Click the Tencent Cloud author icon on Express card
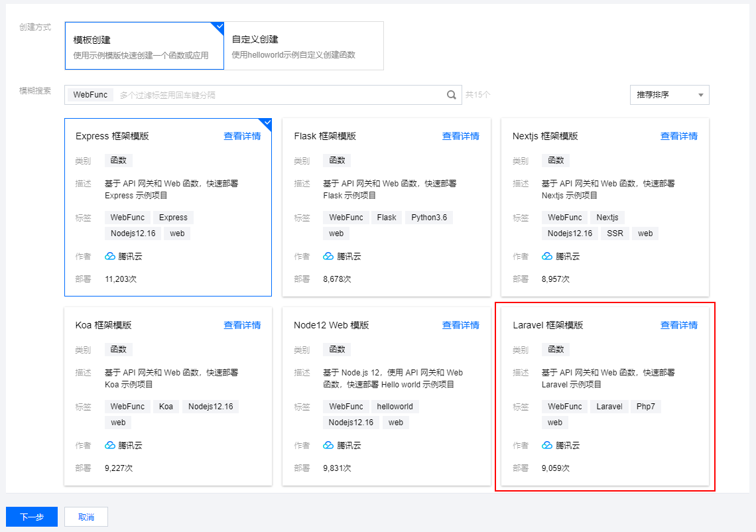This screenshot has height=532, width=756. pos(109,256)
